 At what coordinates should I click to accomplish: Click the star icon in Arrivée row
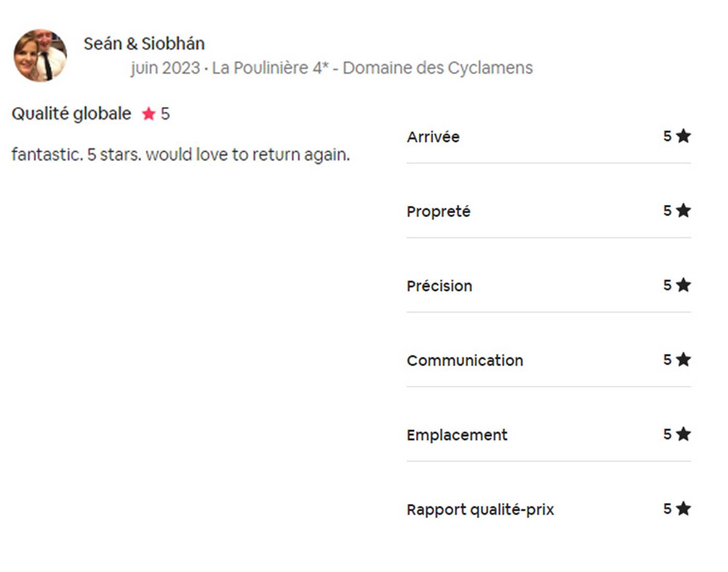click(x=684, y=136)
